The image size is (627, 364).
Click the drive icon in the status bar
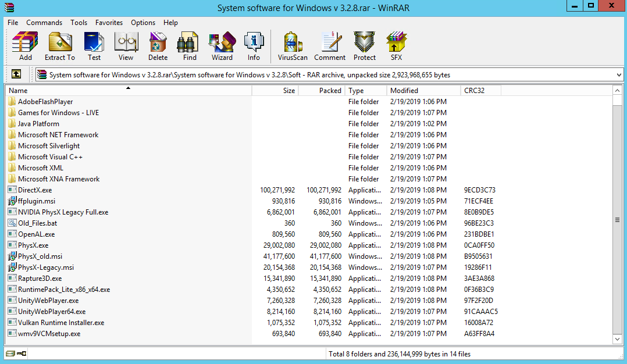click(x=10, y=353)
